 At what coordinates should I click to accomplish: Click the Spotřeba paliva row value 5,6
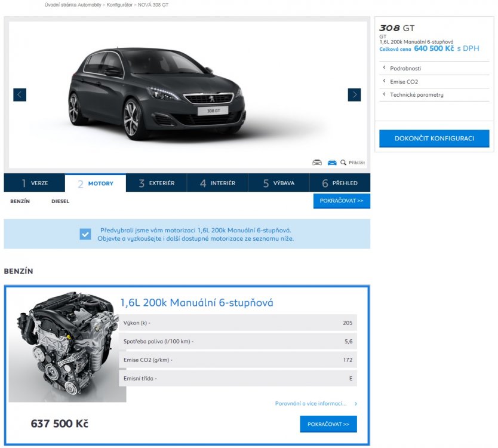pos(348,341)
